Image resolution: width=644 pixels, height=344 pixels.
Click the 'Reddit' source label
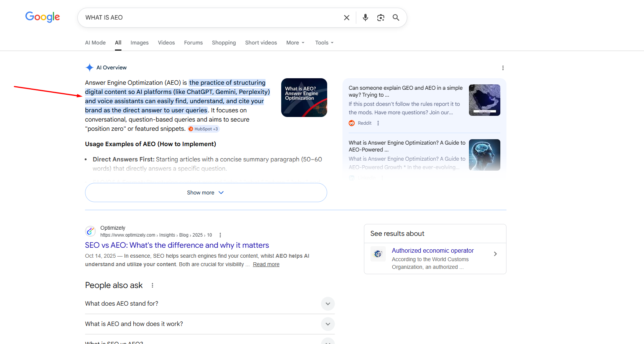pyautogui.click(x=365, y=123)
